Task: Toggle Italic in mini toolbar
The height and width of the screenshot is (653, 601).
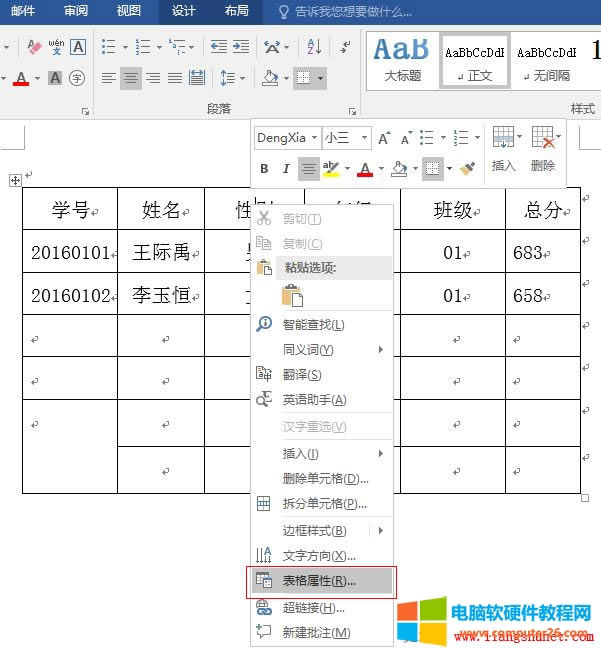Action: tap(286, 169)
